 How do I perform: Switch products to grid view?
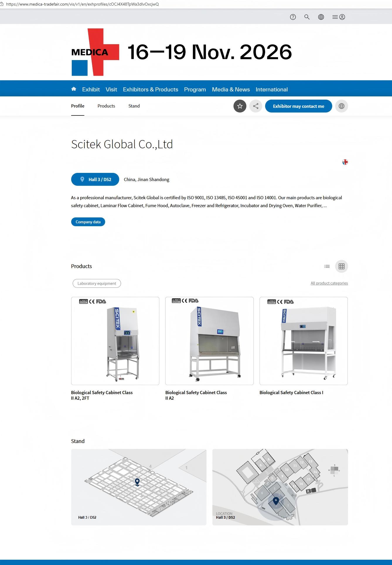point(341,266)
